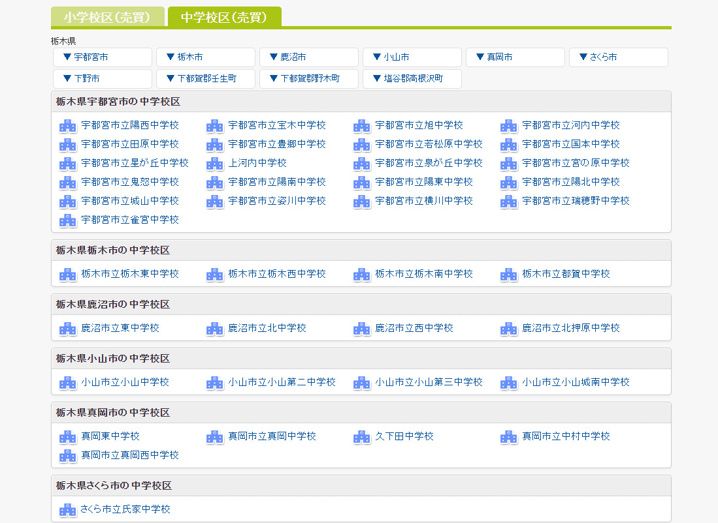Jump to the 鹿沼市 section anchor
This screenshot has height=523, width=718.
[x=310, y=57]
